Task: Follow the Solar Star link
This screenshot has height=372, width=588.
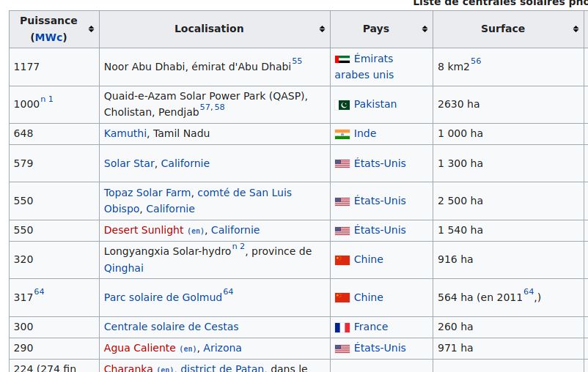Action: pos(129,163)
